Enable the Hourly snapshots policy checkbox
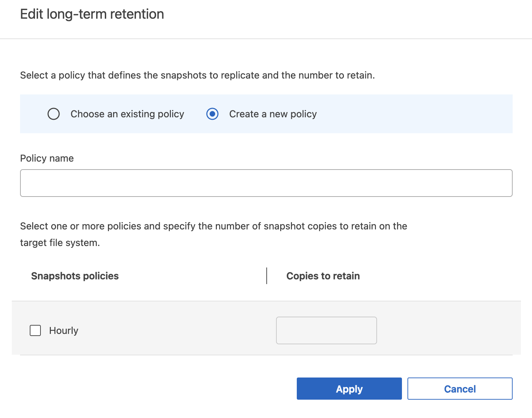The image size is (532, 418). (35, 330)
